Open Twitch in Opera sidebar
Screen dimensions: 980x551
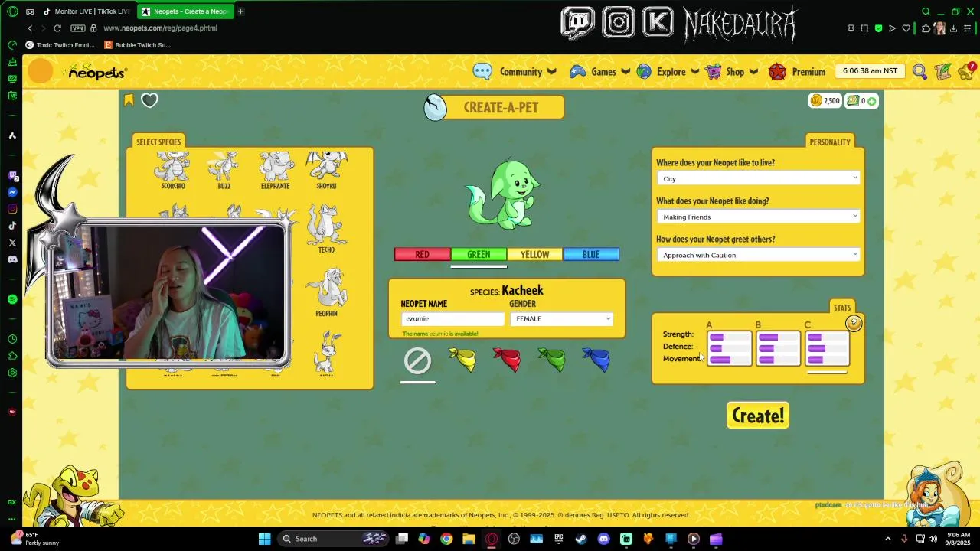point(12,175)
